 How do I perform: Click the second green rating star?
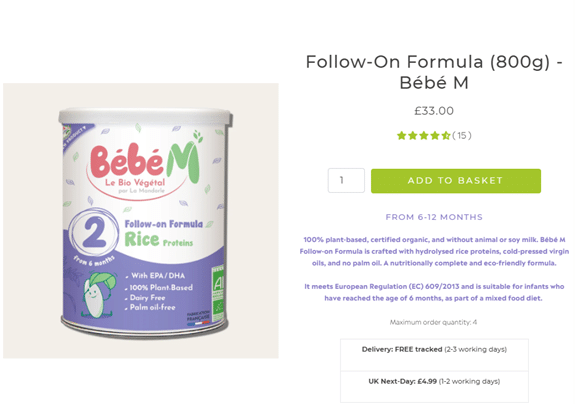(413, 136)
